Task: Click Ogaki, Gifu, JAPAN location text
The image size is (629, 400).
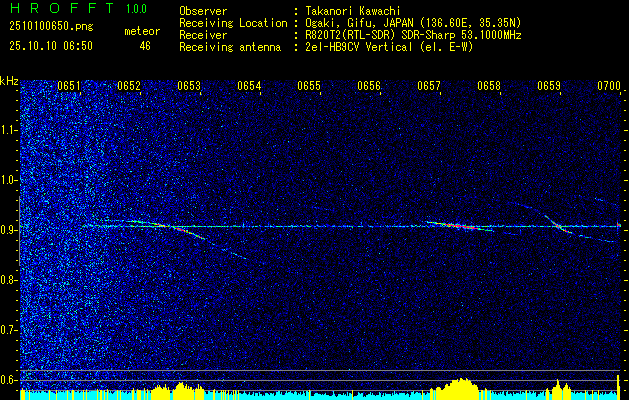Action: [x=413, y=23]
